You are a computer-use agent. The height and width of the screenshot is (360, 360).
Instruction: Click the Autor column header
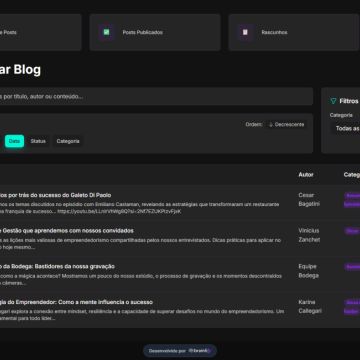[306, 174]
